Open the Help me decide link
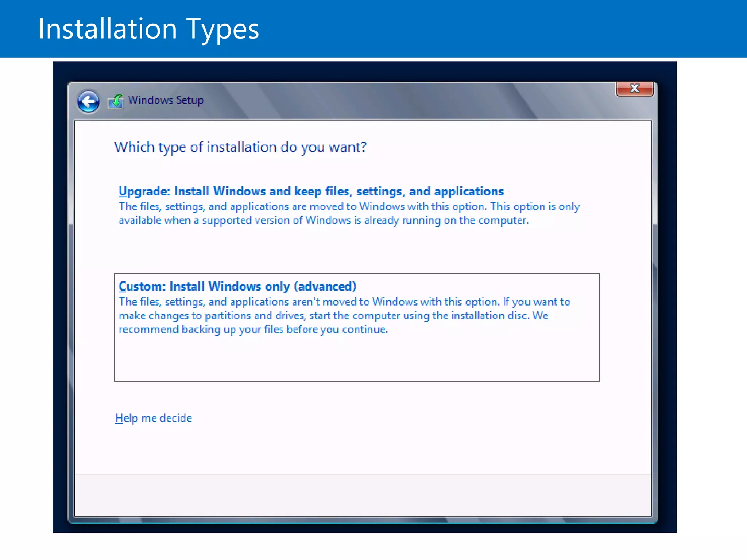Viewport: 747px width, 560px height. point(154,418)
